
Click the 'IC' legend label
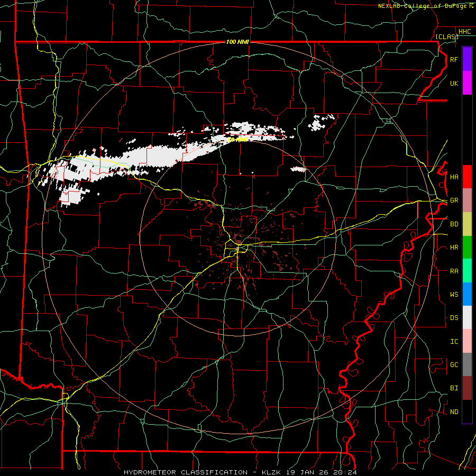[454, 342]
